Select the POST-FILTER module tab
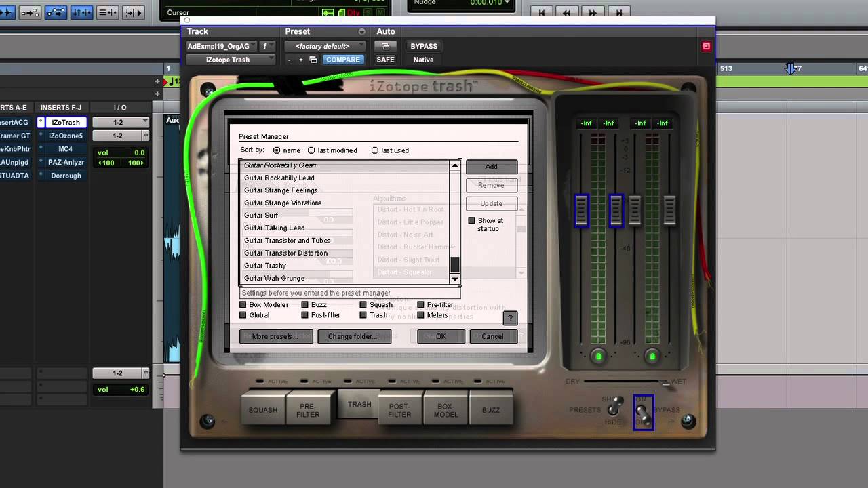 coord(399,410)
